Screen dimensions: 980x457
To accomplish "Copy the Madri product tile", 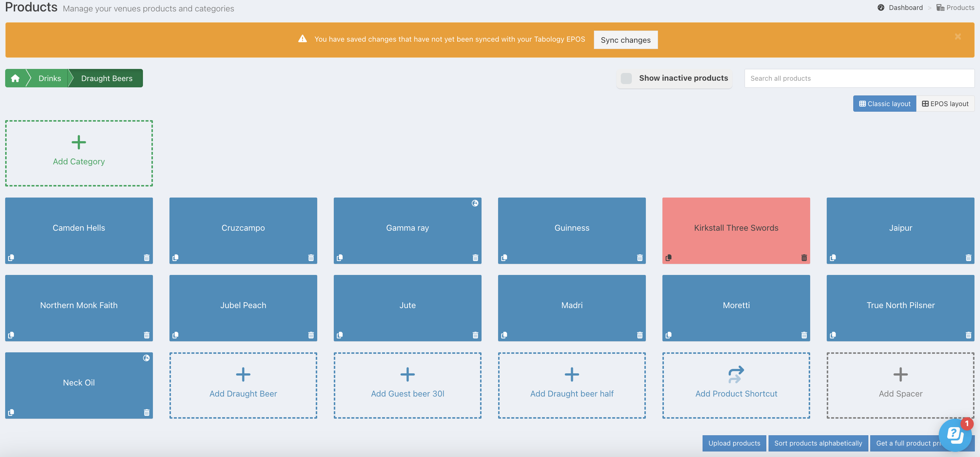I will 504,335.
